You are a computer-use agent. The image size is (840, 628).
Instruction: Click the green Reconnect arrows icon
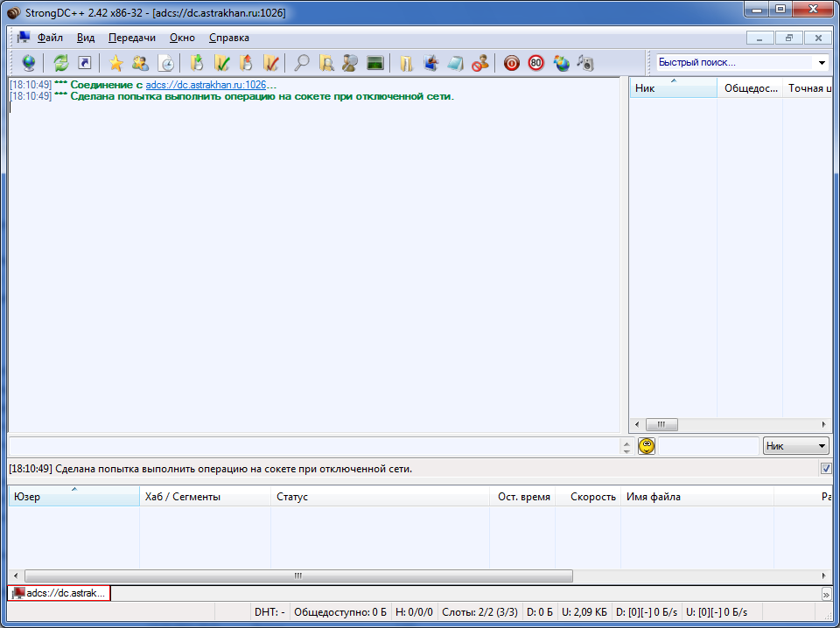click(61, 63)
